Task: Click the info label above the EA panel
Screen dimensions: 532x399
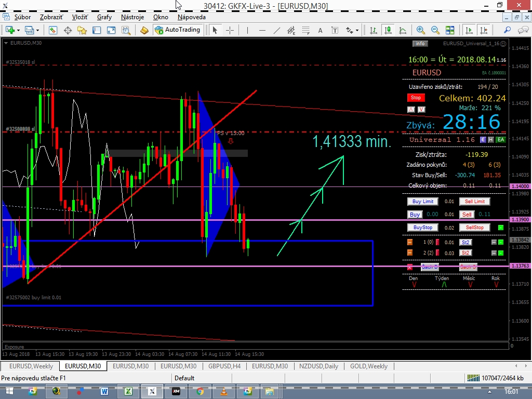Action: pyautogui.click(x=420, y=44)
